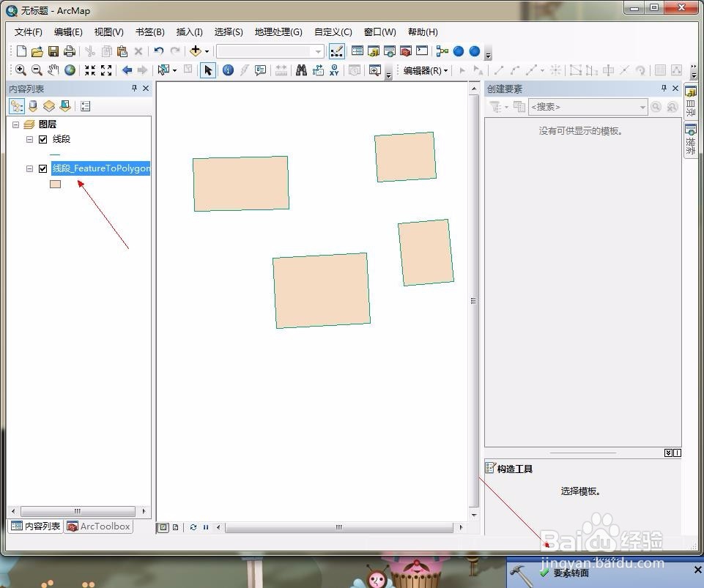
Task: Open the 视图(V) menu
Action: [108, 32]
